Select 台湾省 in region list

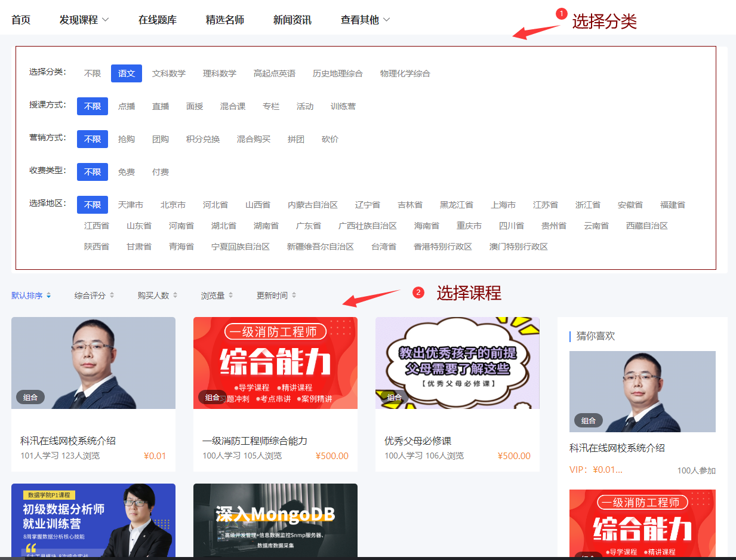[383, 246]
